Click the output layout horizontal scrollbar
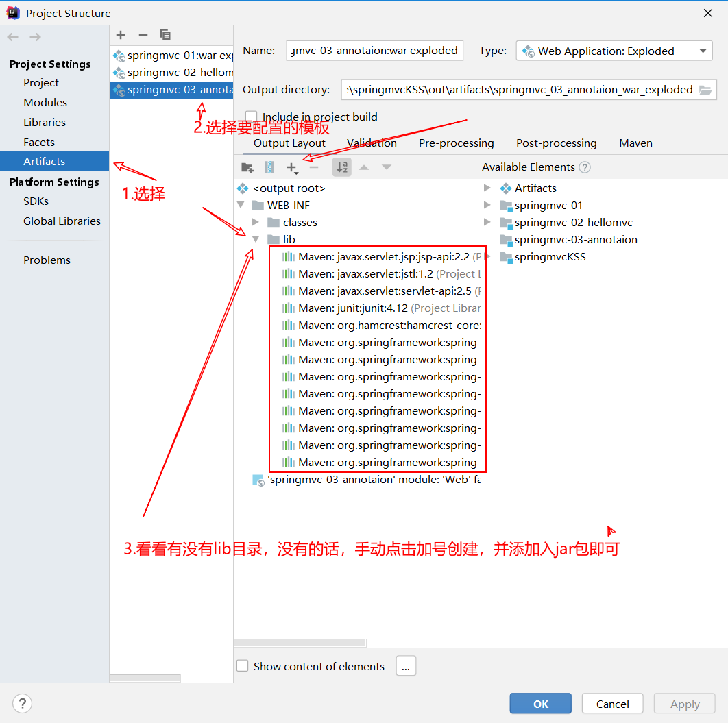The image size is (728, 723). pyautogui.click(x=300, y=643)
